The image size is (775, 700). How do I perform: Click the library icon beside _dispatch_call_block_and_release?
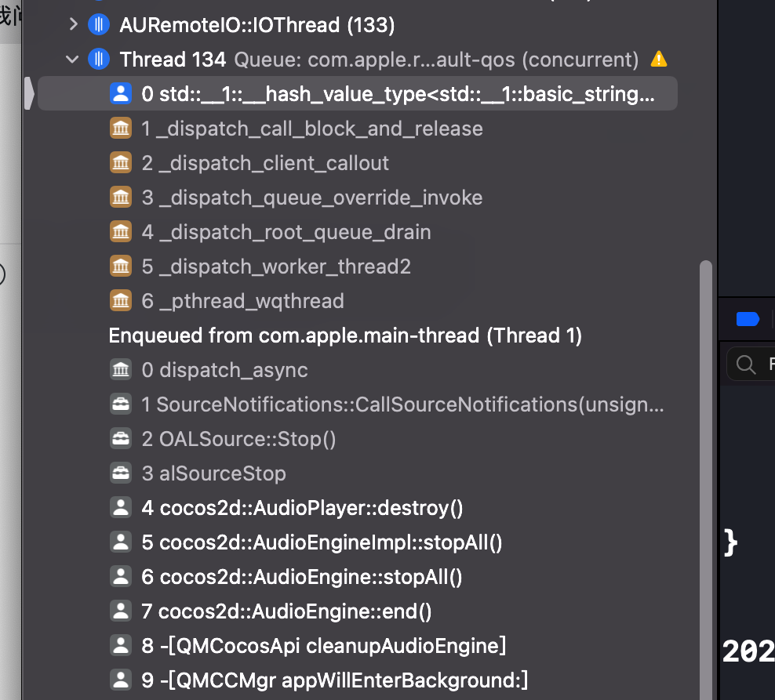(x=121, y=129)
